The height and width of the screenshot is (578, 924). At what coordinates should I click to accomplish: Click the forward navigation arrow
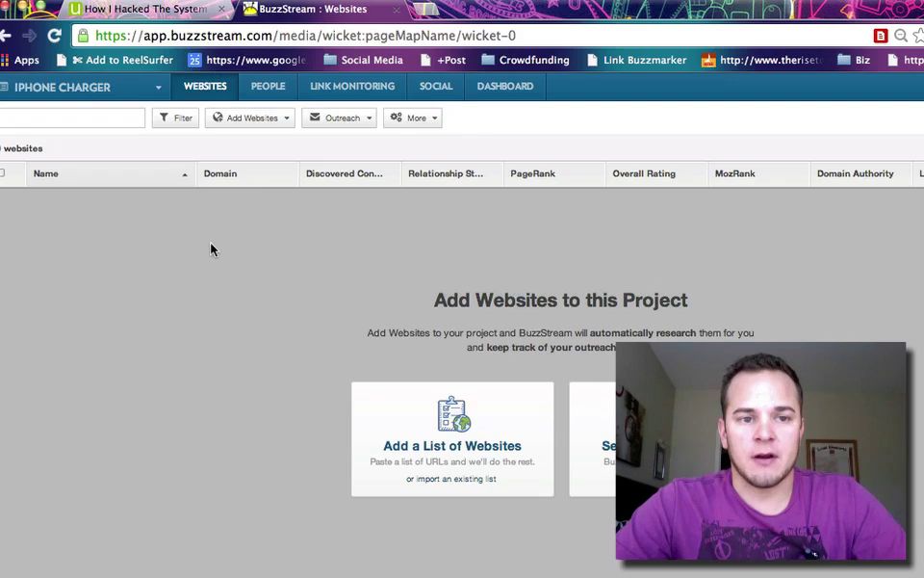click(x=30, y=36)
